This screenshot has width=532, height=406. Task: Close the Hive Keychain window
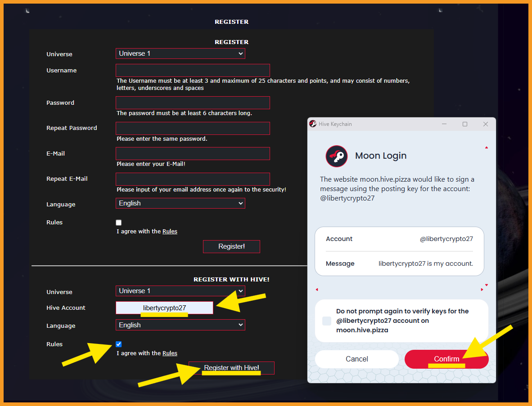point(486,124)
